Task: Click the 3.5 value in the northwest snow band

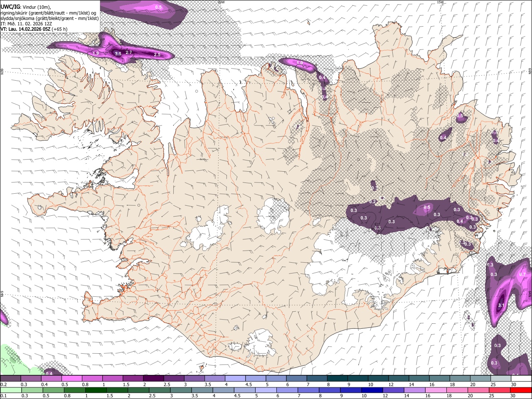Action: click(x=118, y=54)
